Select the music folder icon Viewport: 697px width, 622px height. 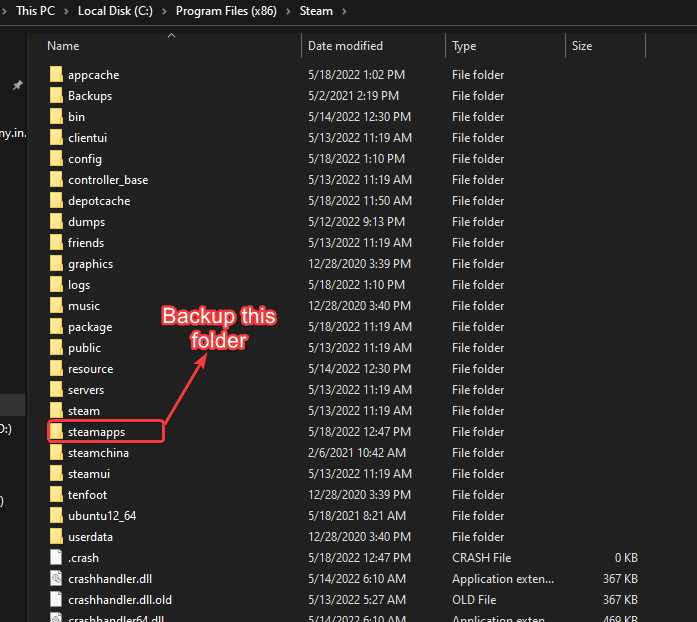56,305
